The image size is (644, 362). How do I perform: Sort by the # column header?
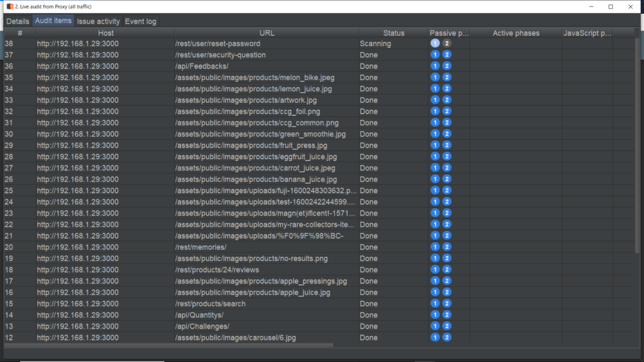pos(20,33)
